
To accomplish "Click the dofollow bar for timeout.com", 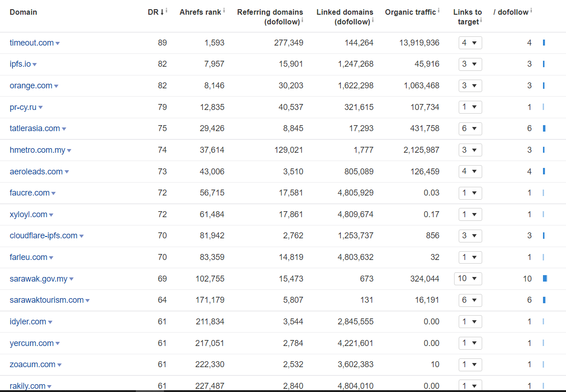I will [x=544, y=43].
